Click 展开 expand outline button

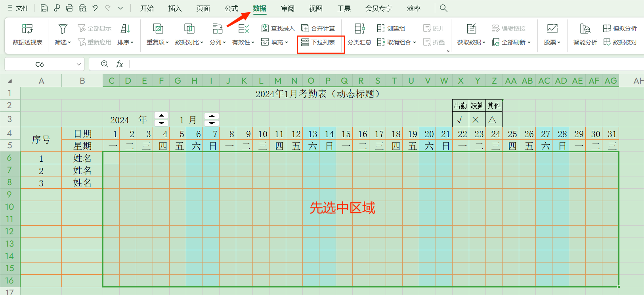coord(434,28)
